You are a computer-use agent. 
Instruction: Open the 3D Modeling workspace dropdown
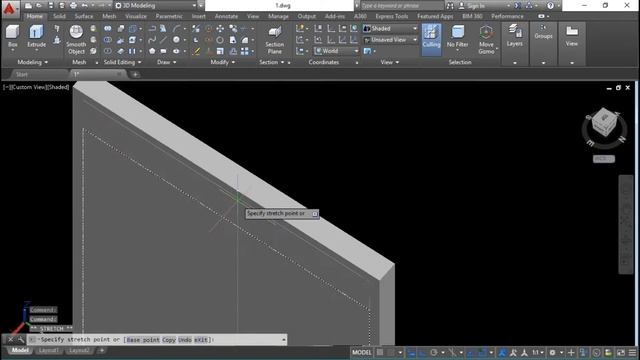[x=155, y=6]
